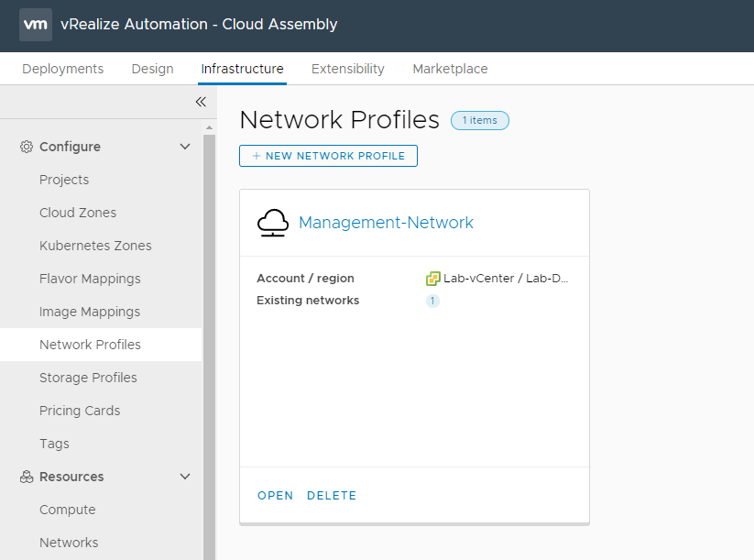Select Cloud Zones in the sidebar
Image resolution: width=754 pixels, height=560 pixels.
(x=78, y=213)
